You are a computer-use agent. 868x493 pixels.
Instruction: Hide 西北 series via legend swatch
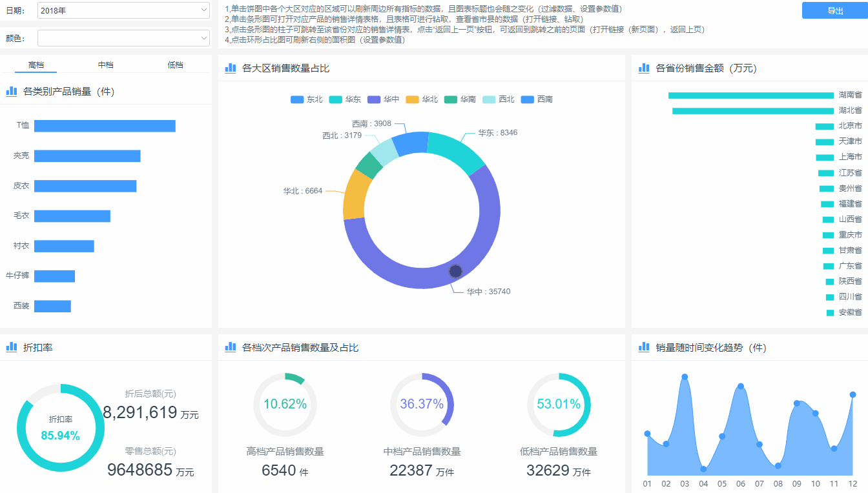(489, 99)
